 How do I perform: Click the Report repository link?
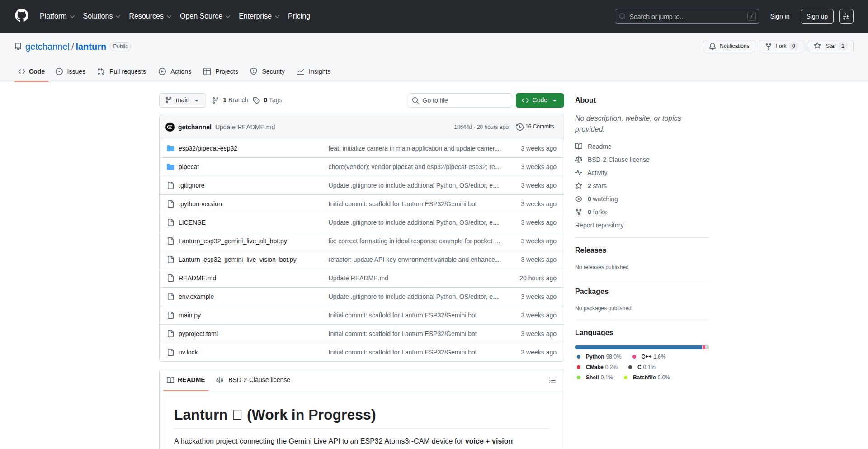599,225
